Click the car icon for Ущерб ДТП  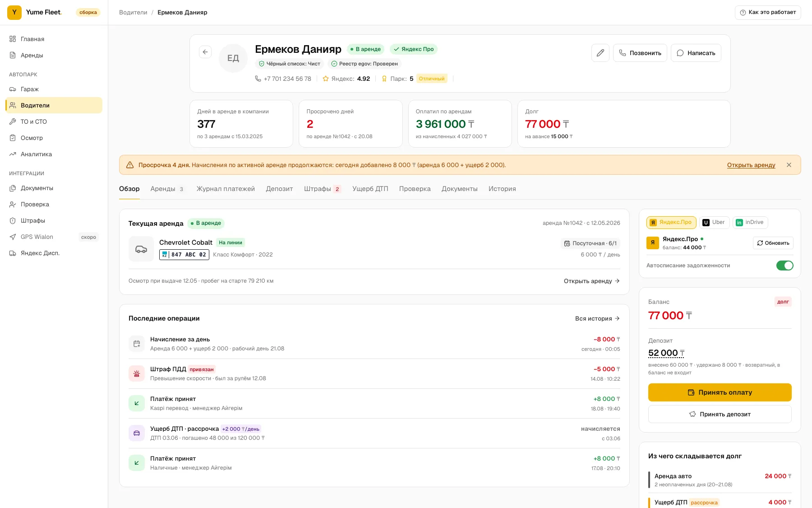(137, 433)
